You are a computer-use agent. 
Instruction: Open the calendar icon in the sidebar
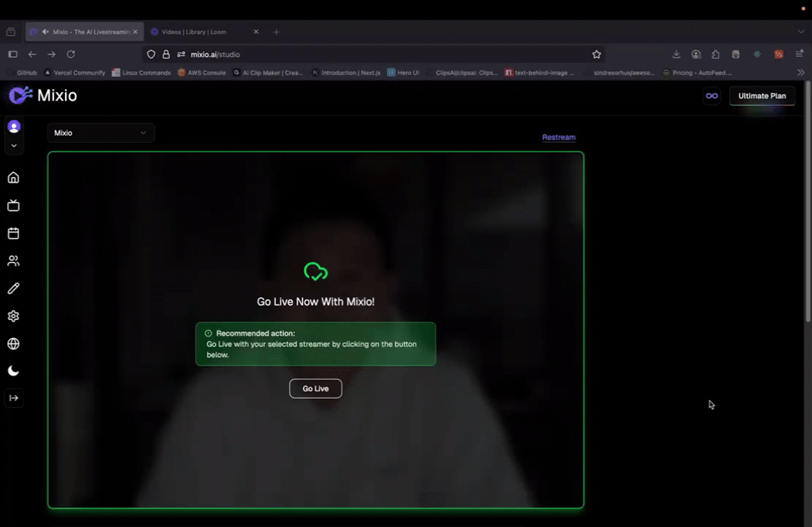coord(13,233)
